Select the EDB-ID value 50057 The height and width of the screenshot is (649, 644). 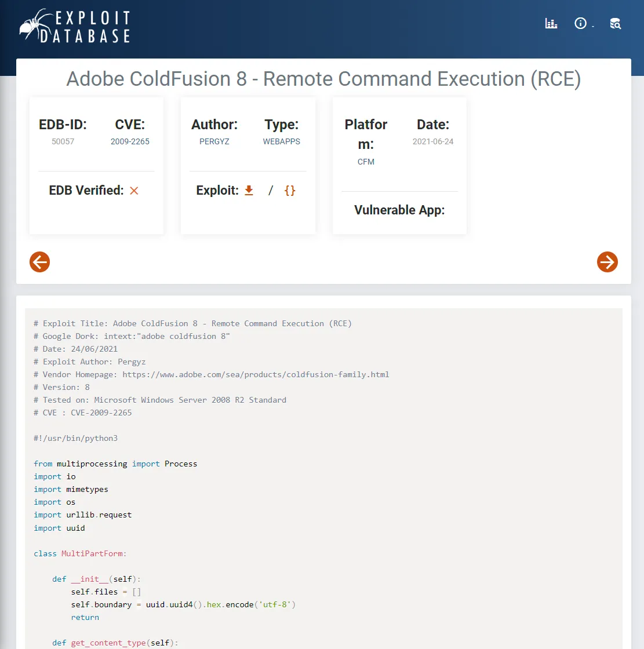point(63,141)
